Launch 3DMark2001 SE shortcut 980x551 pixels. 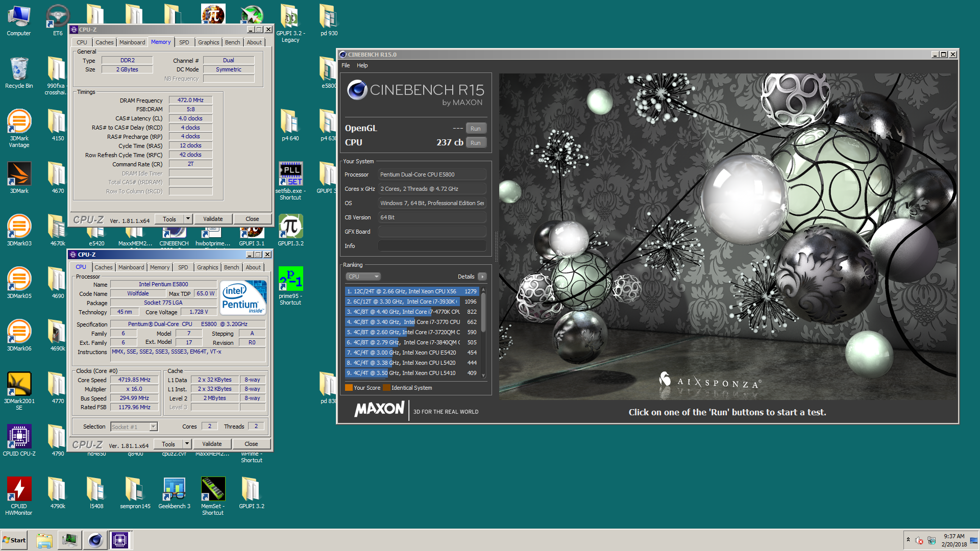tap(19, 391)
